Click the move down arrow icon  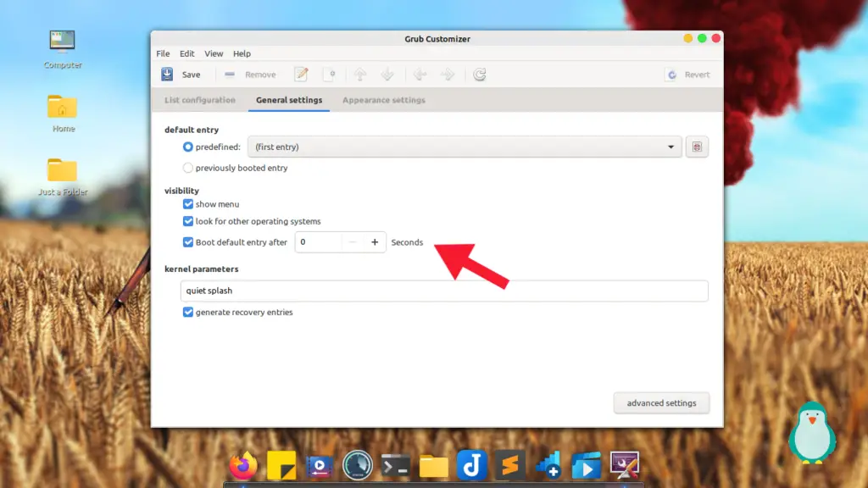click(x=387, y=75)
